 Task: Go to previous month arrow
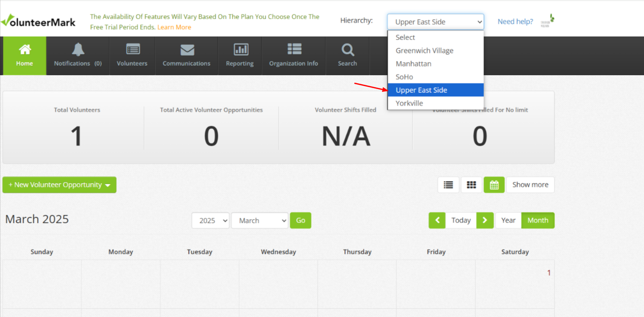coord(437,220)
